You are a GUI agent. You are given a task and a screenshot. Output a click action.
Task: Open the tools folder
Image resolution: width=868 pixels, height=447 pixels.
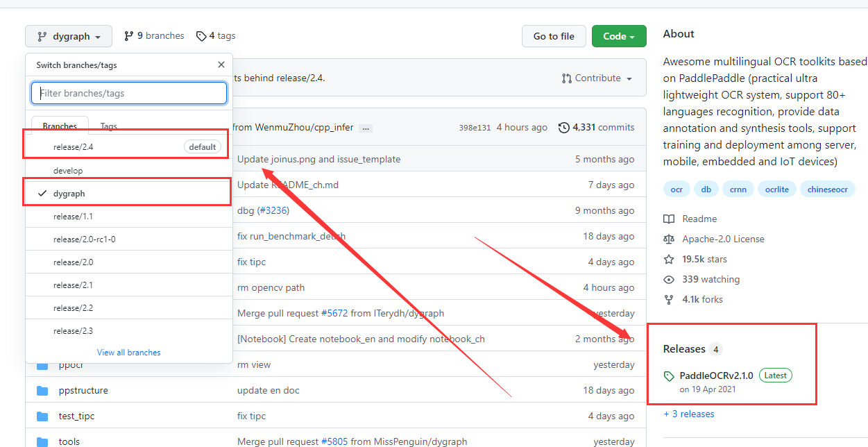coord(69,441)
